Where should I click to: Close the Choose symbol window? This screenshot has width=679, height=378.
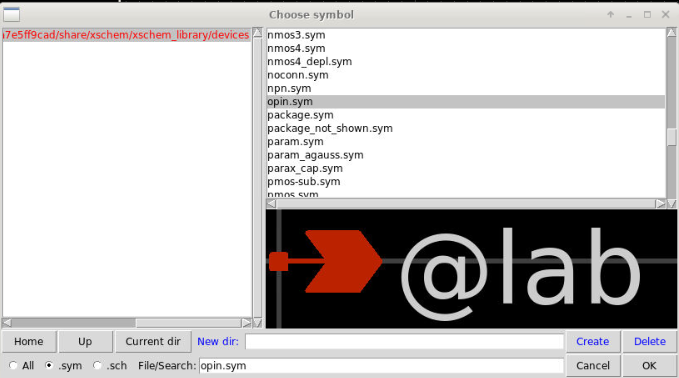pyautogui.click(x=666, y=15)
